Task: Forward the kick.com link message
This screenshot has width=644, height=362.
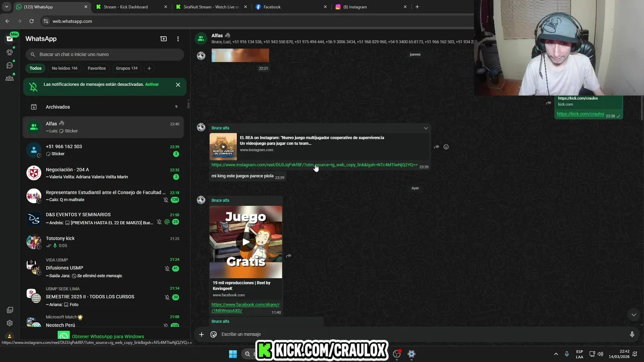Action: [548, 103]
